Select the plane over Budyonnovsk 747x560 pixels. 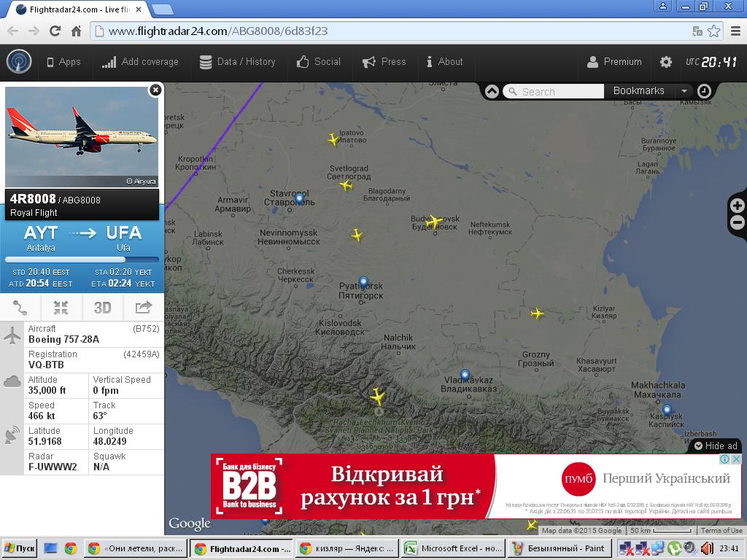click(433, 222)
